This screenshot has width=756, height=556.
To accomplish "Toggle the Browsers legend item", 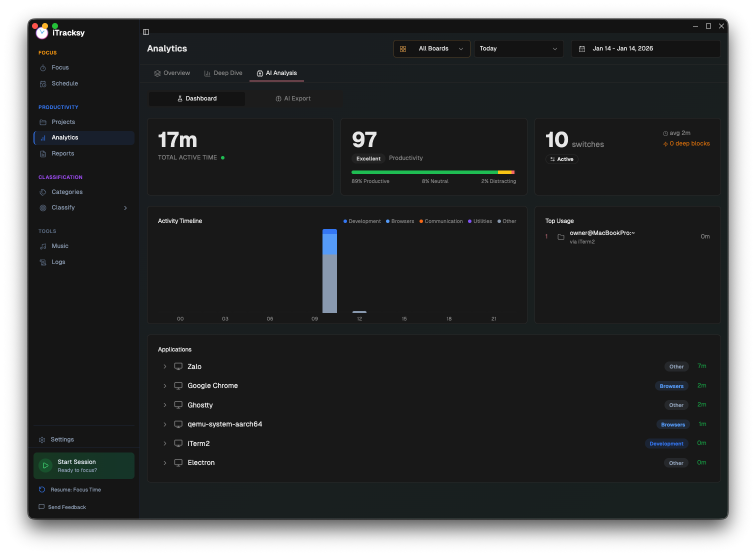I will click(x=400, y=221).
